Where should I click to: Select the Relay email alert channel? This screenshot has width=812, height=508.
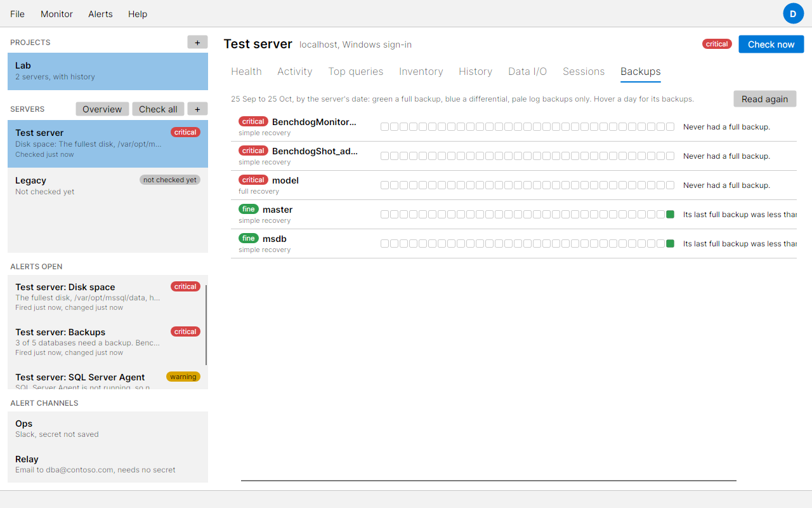tap(108, 464)
